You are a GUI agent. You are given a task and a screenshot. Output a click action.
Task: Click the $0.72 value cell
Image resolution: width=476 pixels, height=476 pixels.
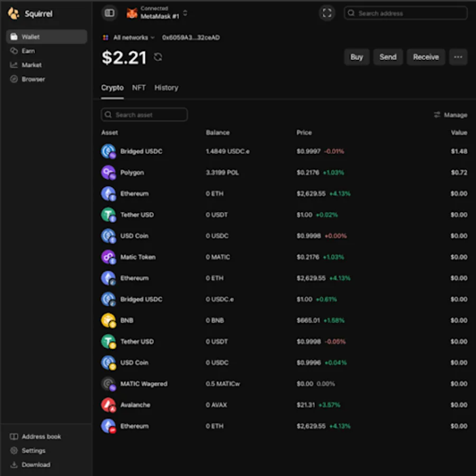(x=459, y=172)
